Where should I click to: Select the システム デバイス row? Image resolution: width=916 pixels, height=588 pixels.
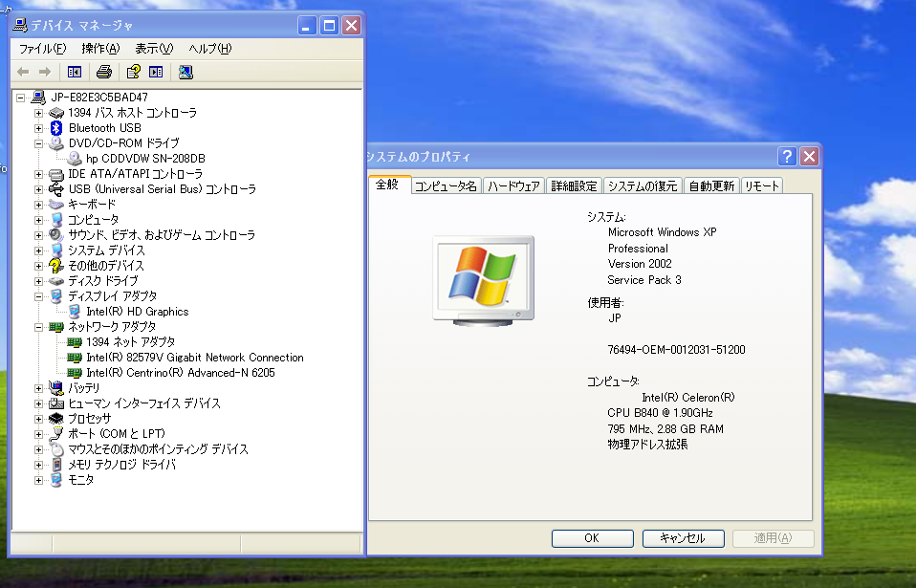[106, 250]
